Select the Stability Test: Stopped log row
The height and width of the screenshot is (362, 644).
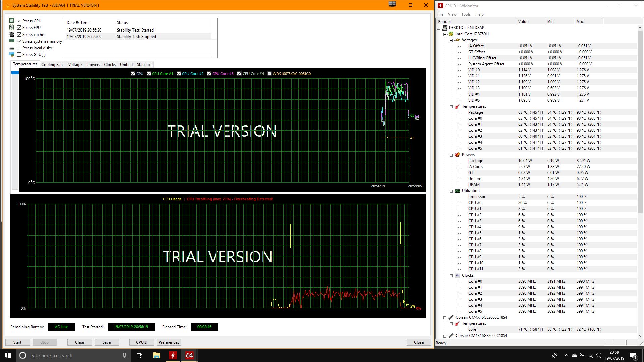coord(139,37)
